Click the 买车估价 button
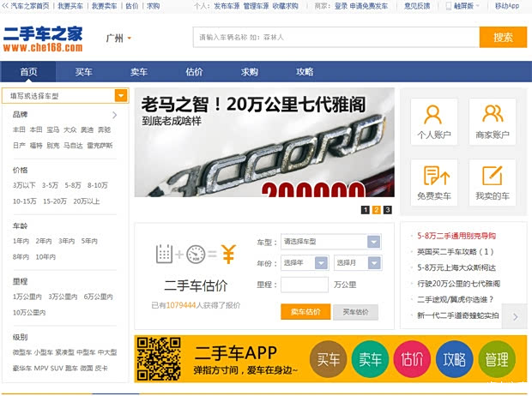 [355, 312]
